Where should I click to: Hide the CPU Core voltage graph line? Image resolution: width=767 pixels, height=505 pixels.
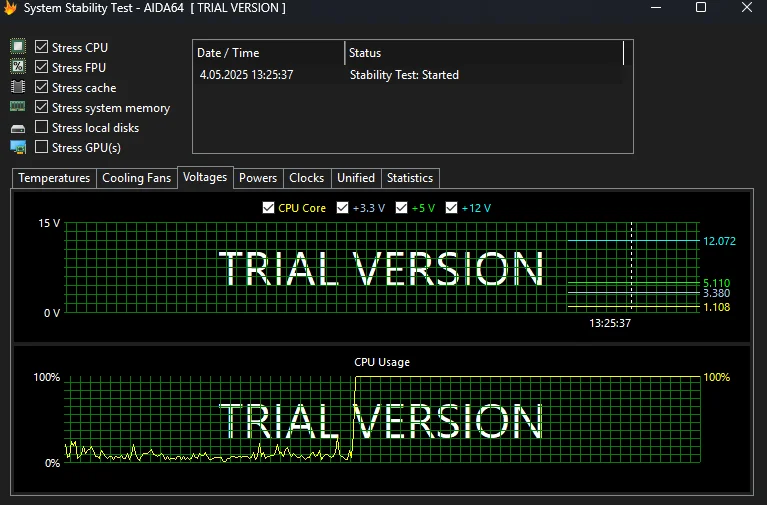pos(268,208)
